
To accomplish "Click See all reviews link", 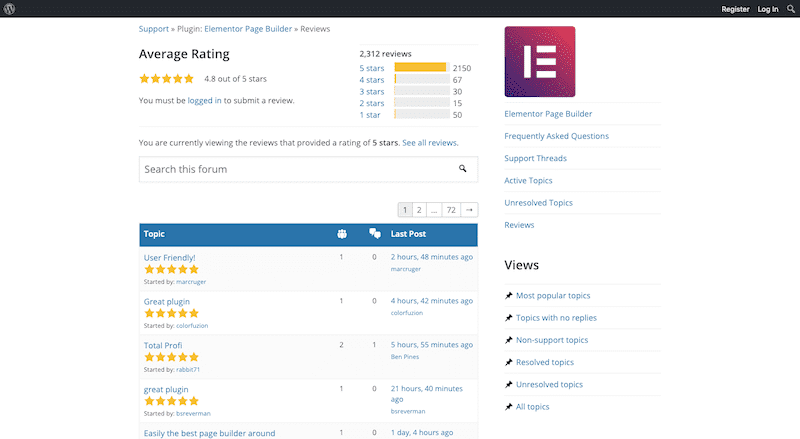I will point(430,143).
